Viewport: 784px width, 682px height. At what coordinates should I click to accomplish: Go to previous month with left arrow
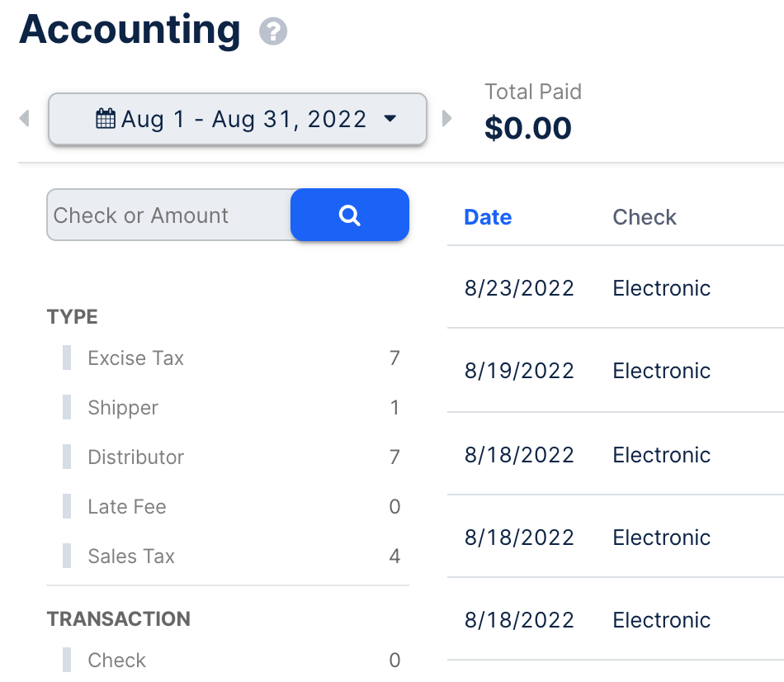(x=24, y=119)
